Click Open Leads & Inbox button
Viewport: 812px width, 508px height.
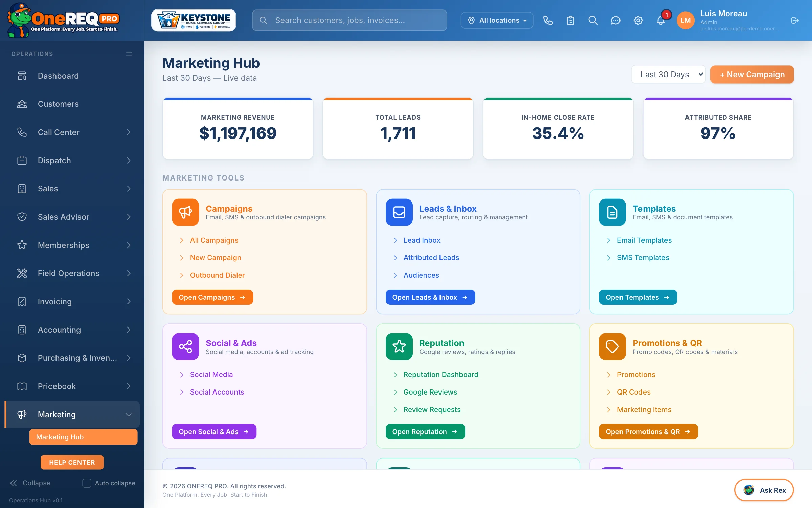point(430,297)
